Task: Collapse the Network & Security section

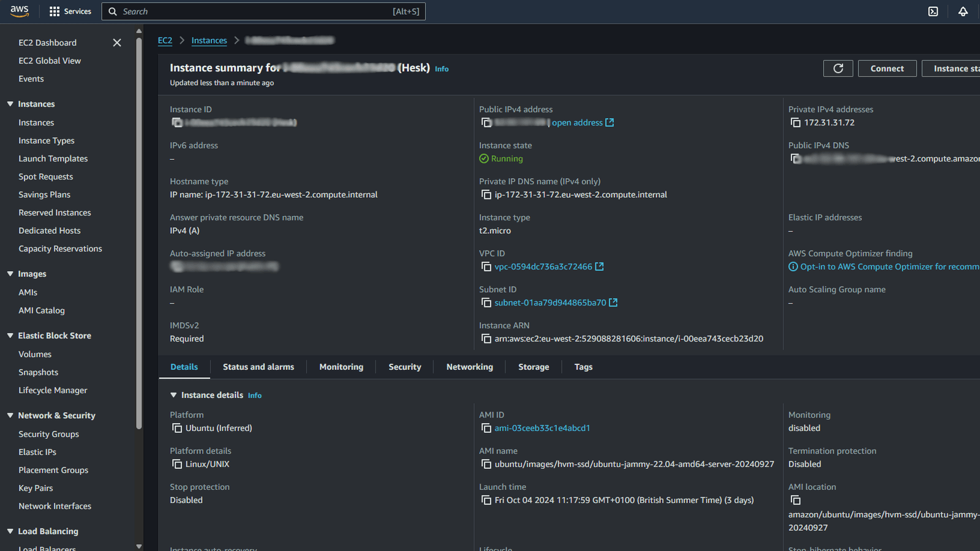Action: pyautogui.click(x=10, y=415)
